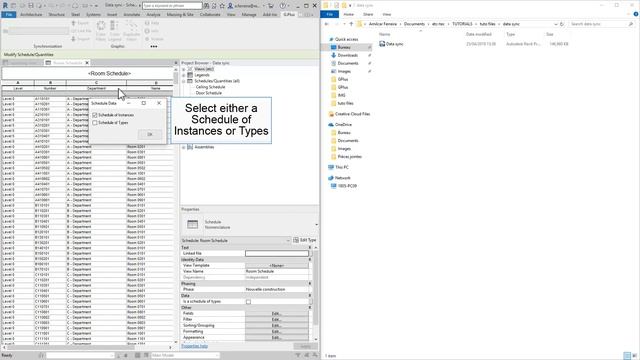
Task: Open the Home tab in File Explorer
Action: [349, 14]
